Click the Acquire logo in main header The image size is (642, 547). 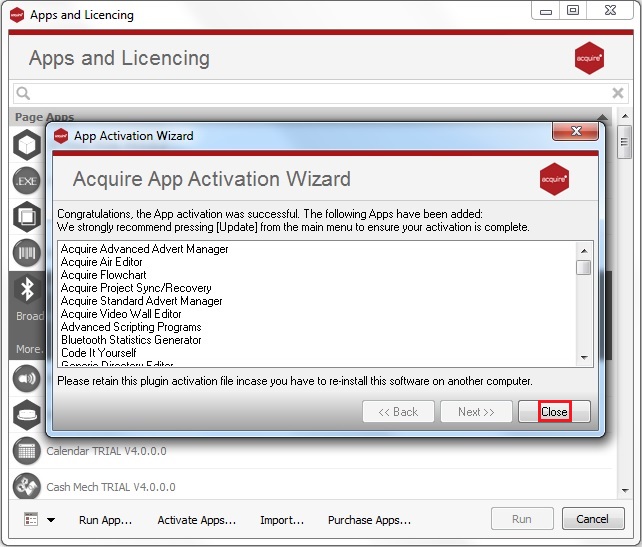[589, 58]
